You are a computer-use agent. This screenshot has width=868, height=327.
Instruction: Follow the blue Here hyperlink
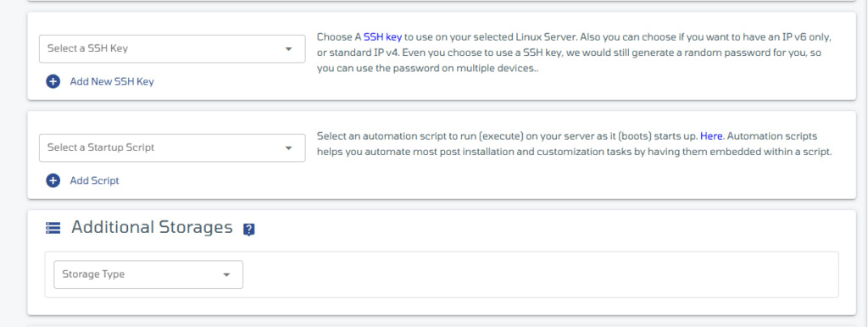tap(711, 136)
